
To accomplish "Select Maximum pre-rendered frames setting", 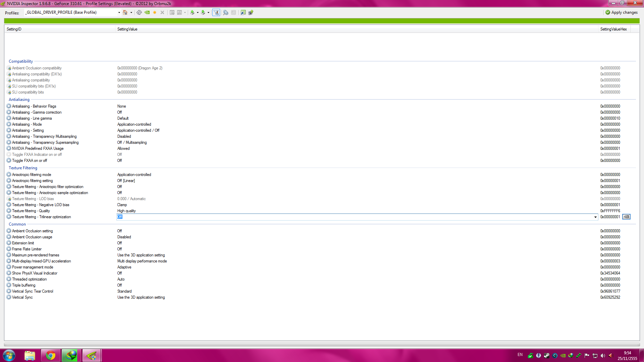I will coord(36,255).
